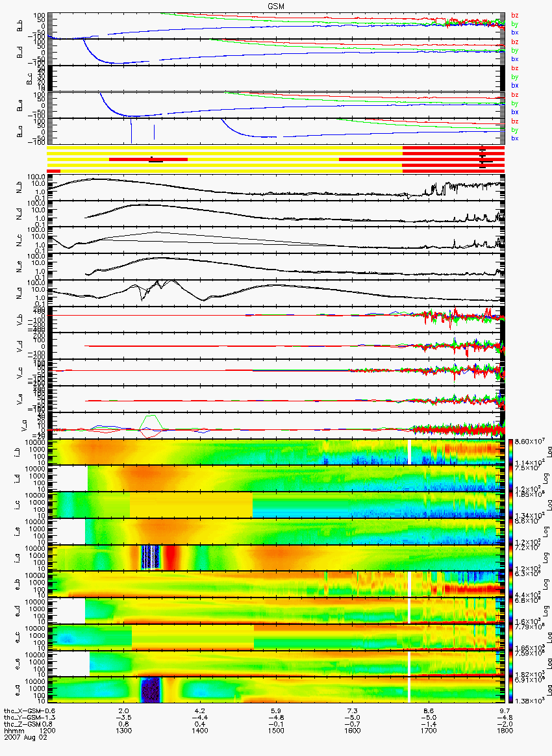552x756 pixels.
Task: Click the 1600 time tick label
Action: 353,731
